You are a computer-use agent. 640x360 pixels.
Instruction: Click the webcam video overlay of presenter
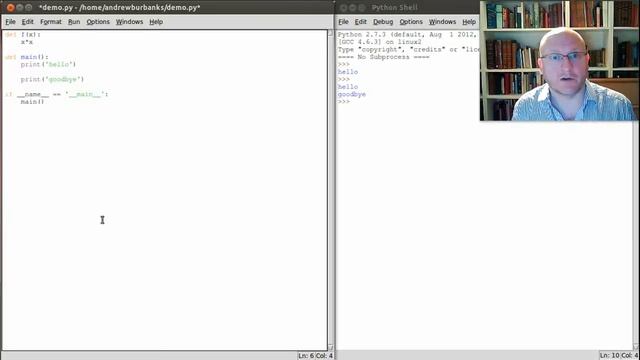[x=559, y=60]
